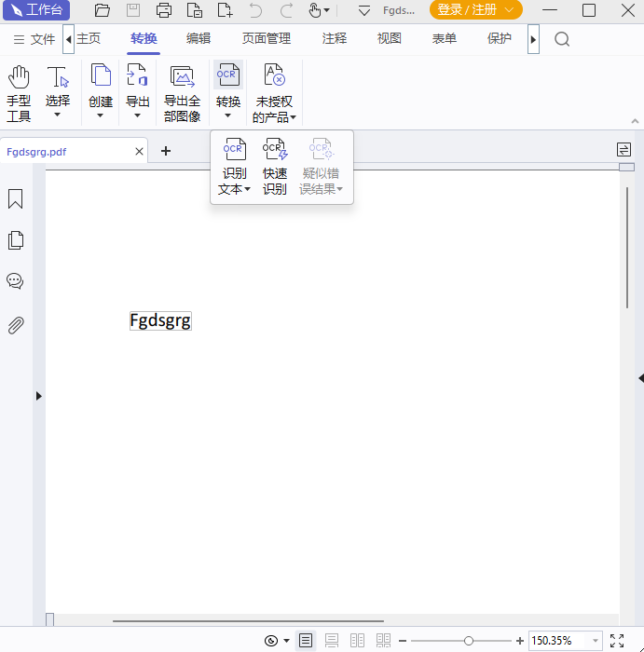Switch to continuous page view mode
Viewport: 644px width, 652px height.
click(x=332, y=641)
